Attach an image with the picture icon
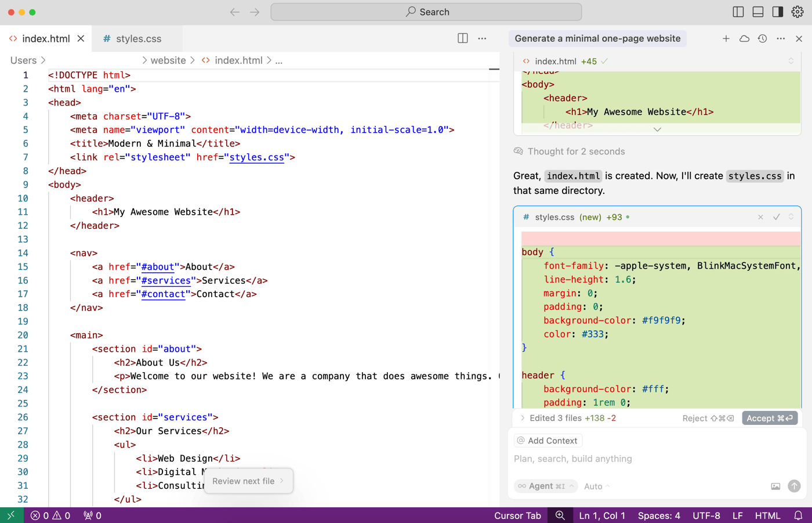Viewport: 812px width, 523px height. [x=775, y=486]
